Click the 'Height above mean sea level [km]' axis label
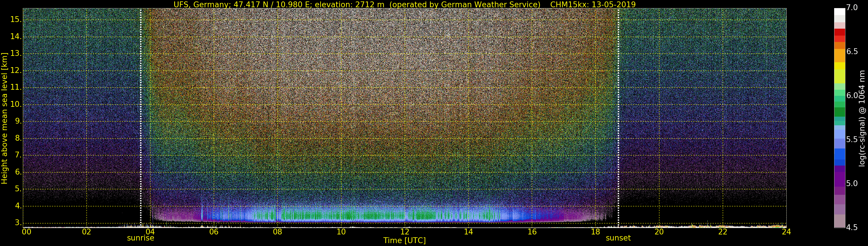This screenshot has height=246, width=868. (x=4, y=118)
